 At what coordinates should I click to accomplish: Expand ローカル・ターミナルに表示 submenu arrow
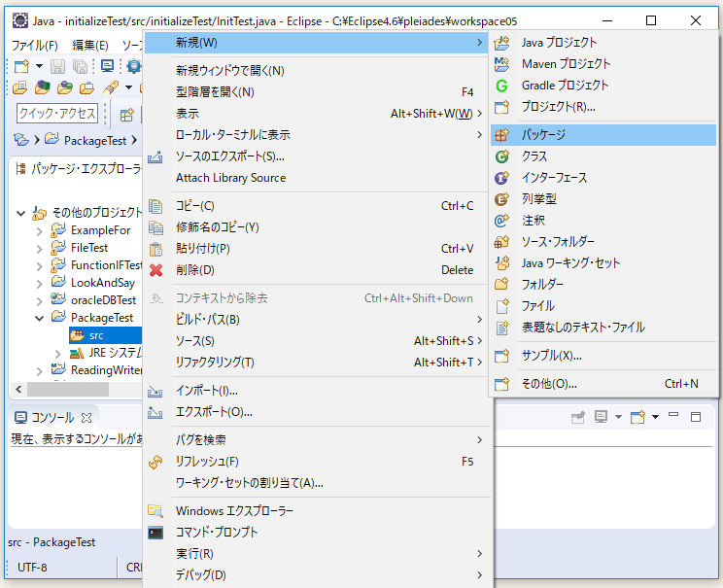pos(479,135)
